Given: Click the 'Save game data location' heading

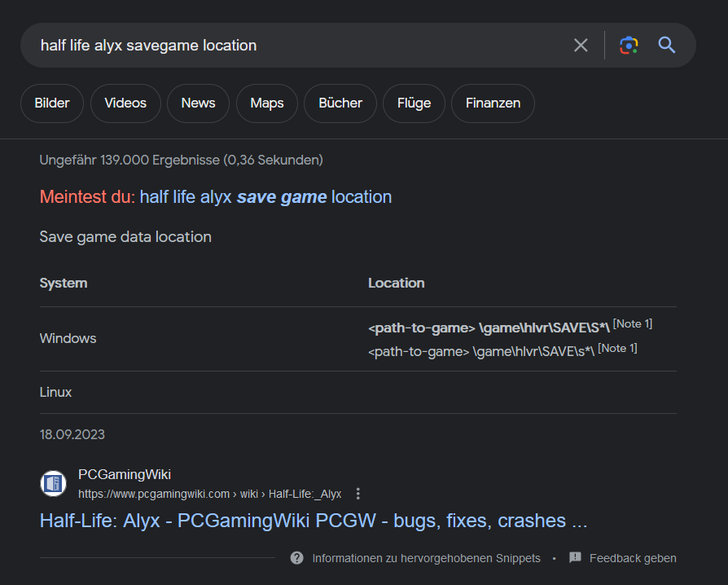Looking at the screenshot, I should [125, 237].
